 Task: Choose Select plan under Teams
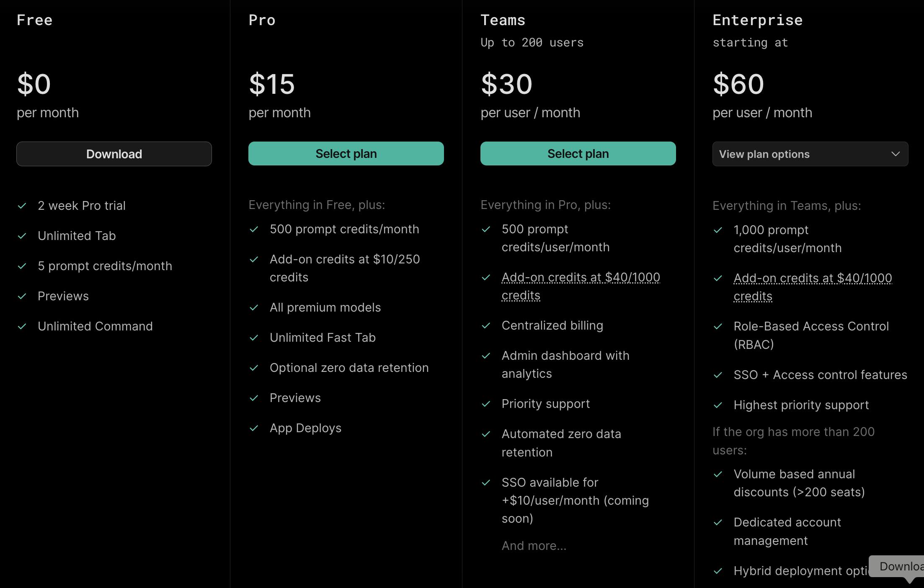click(578, 154)
